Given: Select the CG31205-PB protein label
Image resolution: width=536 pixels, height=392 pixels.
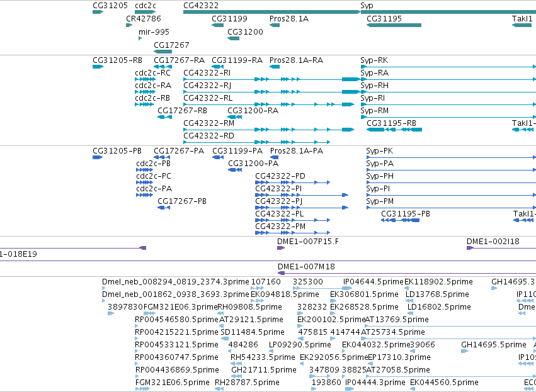Looking at the screenshot, I should point(117,151).
